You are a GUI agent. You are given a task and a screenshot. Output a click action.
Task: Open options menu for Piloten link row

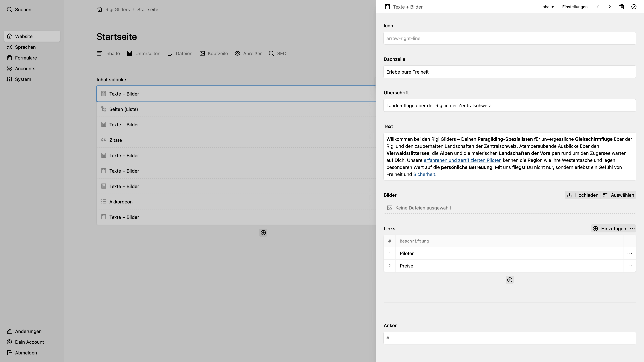(630, 253)
